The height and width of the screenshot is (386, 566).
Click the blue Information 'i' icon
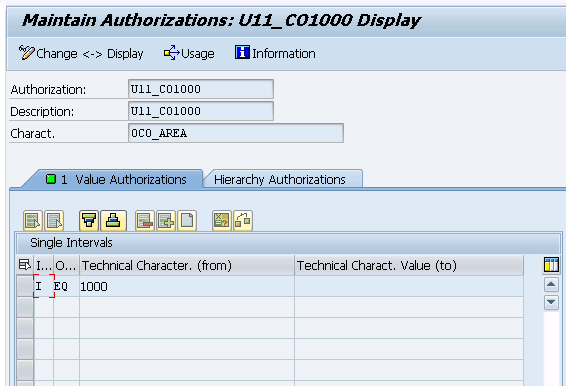coord(242,52)
